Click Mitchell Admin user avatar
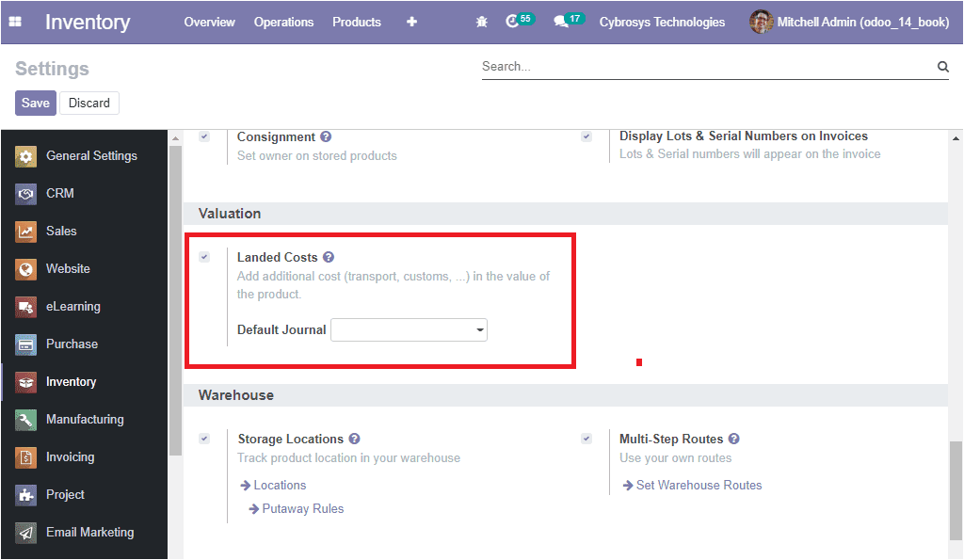This screenshot has height=560, width=964. point(761,22)
